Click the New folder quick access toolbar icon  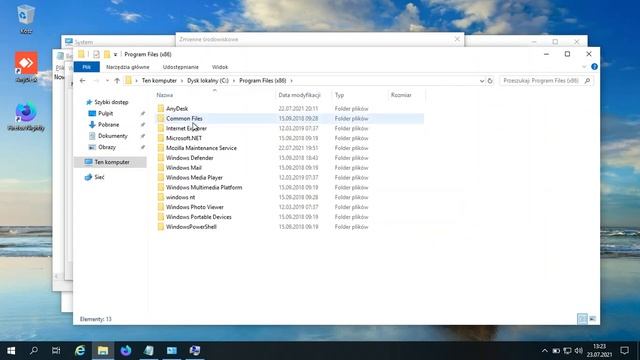pos(107,54)
